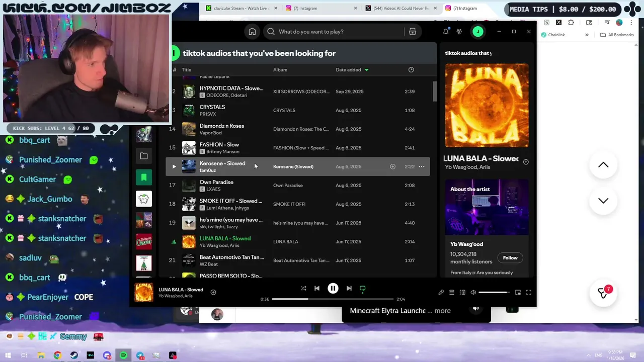Open Steam from taskbar
Viewport: 644px width, 362px height.
tap(74, 355)
